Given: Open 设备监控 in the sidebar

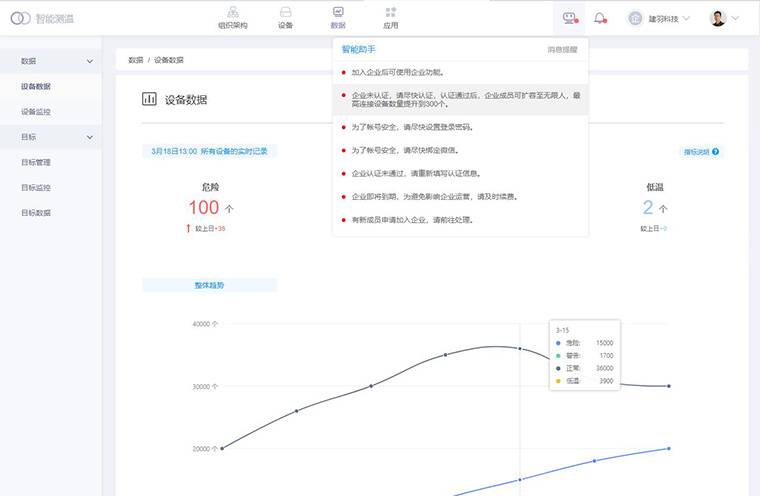Looking at the screenshot, I should 36,112.
